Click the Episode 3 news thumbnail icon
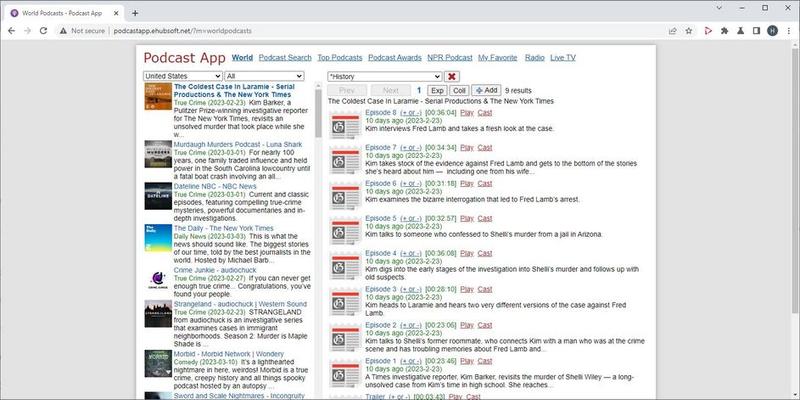This screenshot has height=400, width=800. 345,302
